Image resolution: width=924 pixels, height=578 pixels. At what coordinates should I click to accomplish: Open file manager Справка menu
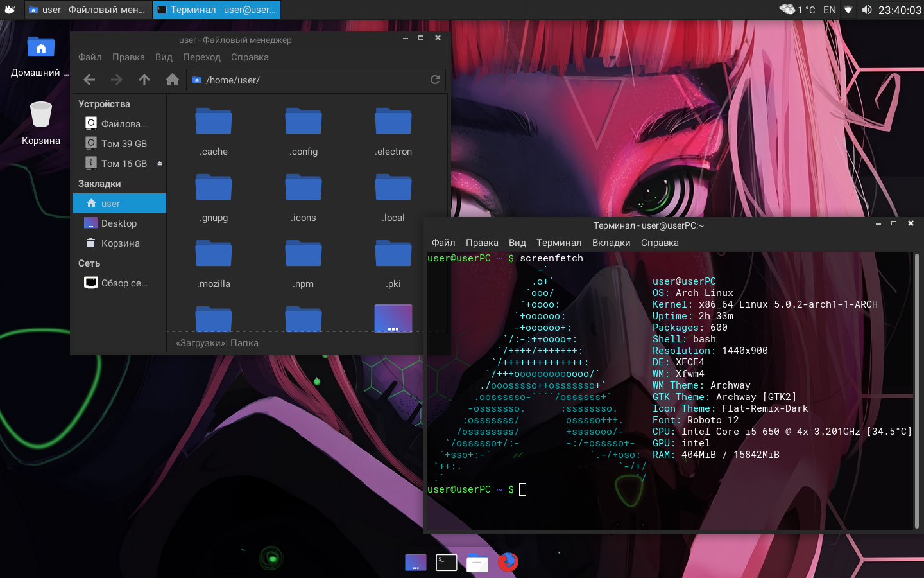[x=250, y=57]
